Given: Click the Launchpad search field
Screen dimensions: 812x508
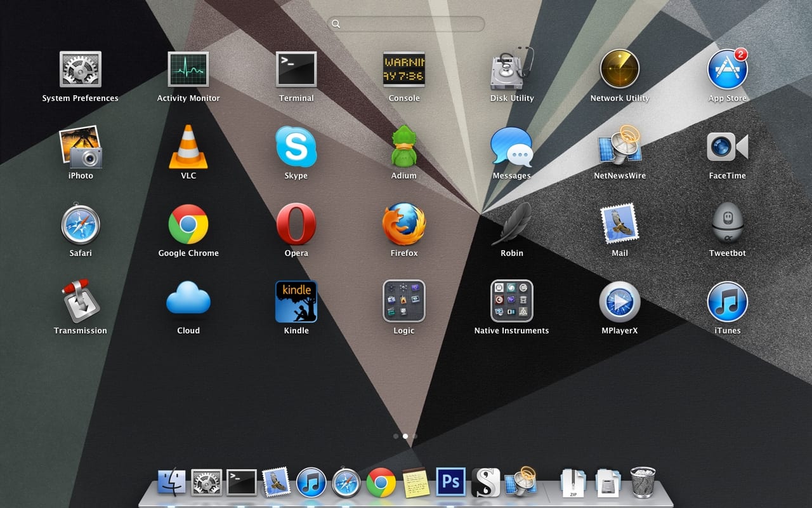Looking at the screenshot, I should click(406, 24).
